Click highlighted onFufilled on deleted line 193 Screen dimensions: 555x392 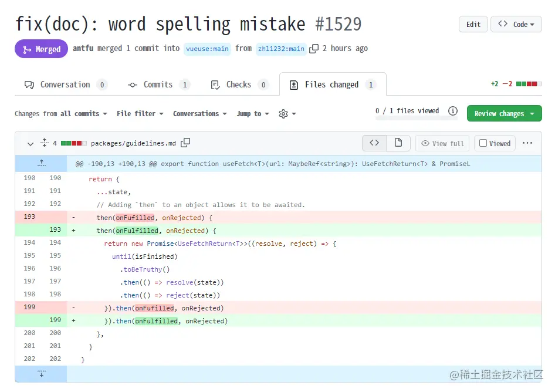135,218
